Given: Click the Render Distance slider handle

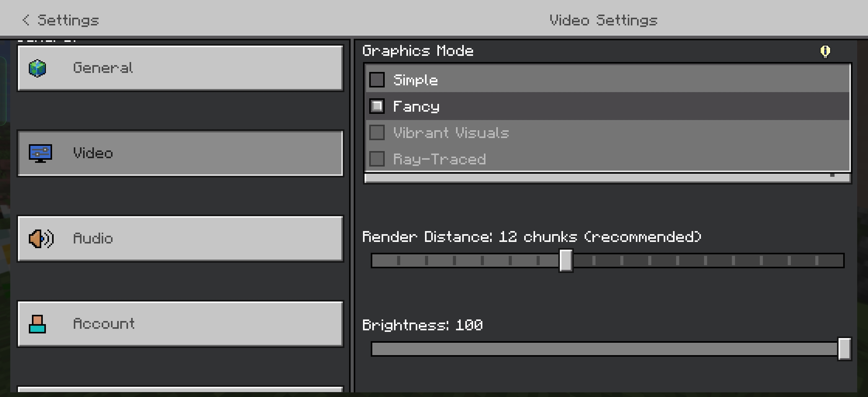Looking at the screenshot, I should [566, 261].
